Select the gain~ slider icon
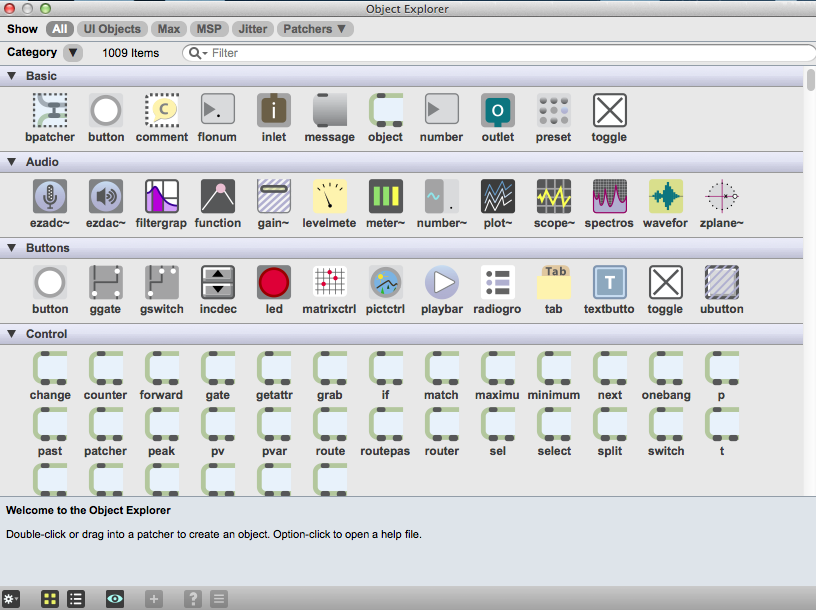This screenshot has width=816, height=610. (274, 196)
